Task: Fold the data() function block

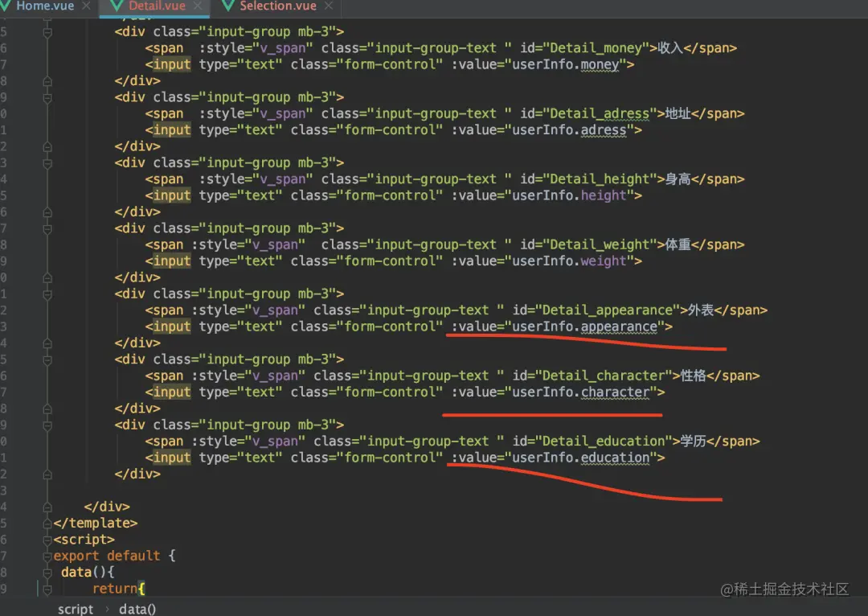Action: click(x=47, y=573)
